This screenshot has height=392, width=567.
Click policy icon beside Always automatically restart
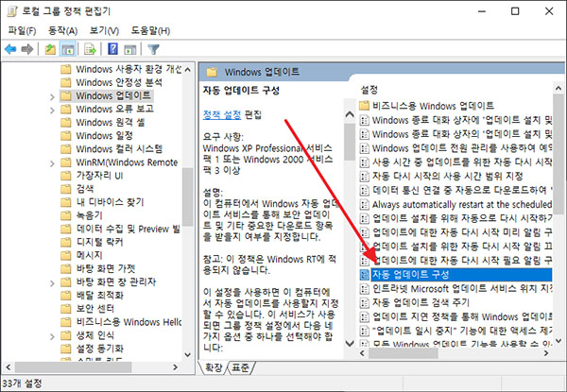pos(365,204)
